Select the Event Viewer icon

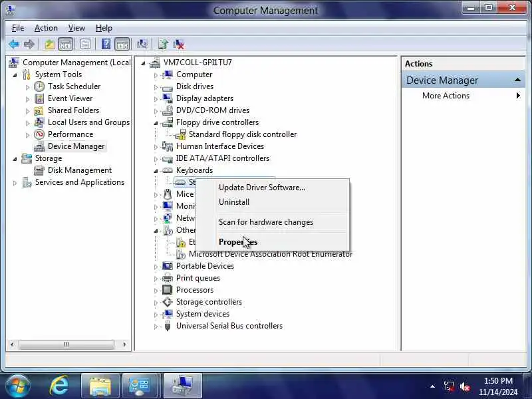coord(39,98)
